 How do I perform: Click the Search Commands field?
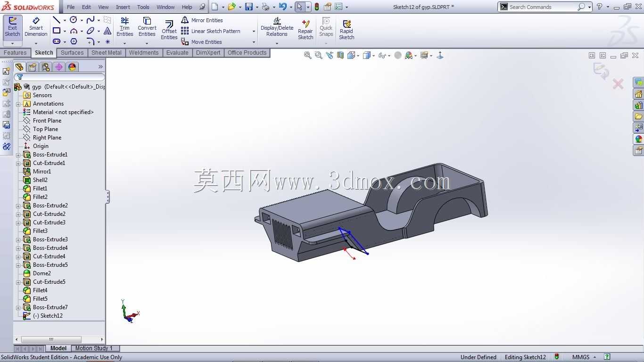pyautogui.click(x=542, y=7)
